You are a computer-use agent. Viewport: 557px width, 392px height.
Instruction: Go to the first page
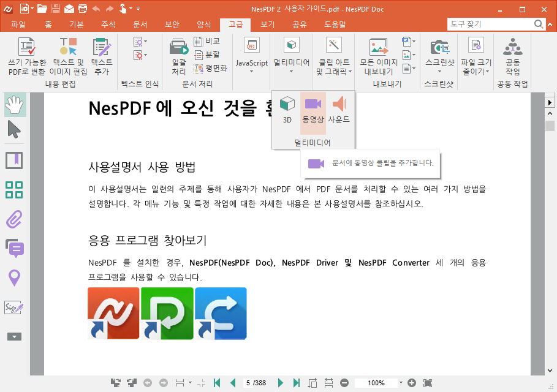pyautogui.click(x=217, y=383)
